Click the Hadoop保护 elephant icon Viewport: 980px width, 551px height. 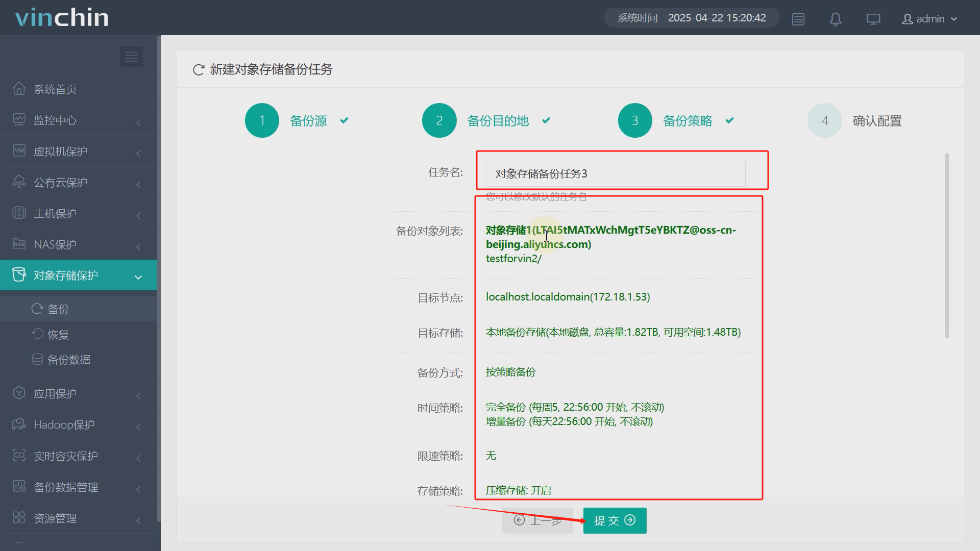coord(19,424)
